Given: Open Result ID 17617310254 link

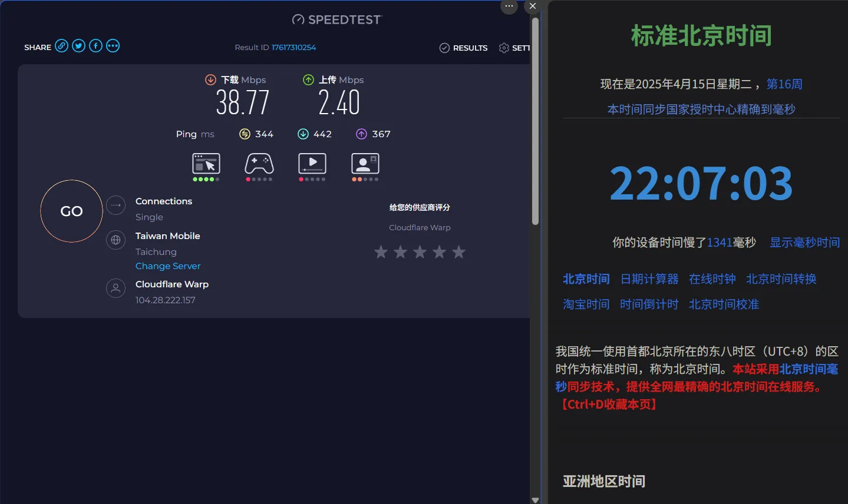Looking at the screenshot, I should [x=293, y=47].
